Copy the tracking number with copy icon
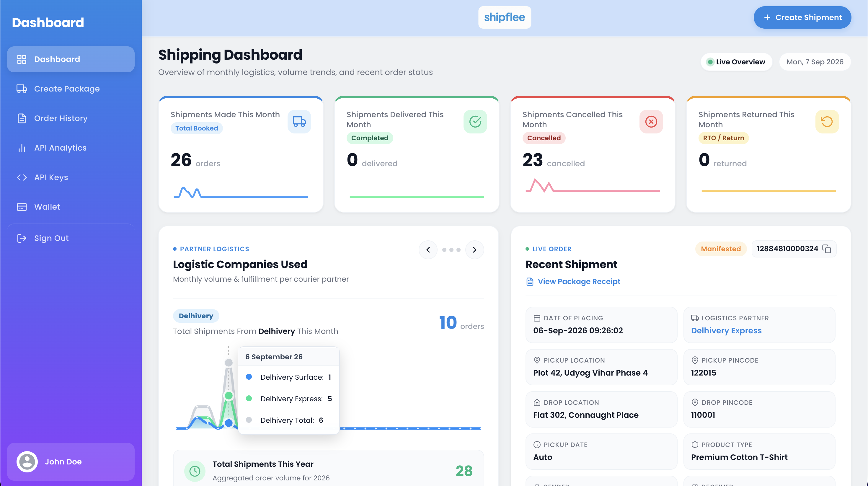This screenshot has height=486, width=868. [827, 249]
